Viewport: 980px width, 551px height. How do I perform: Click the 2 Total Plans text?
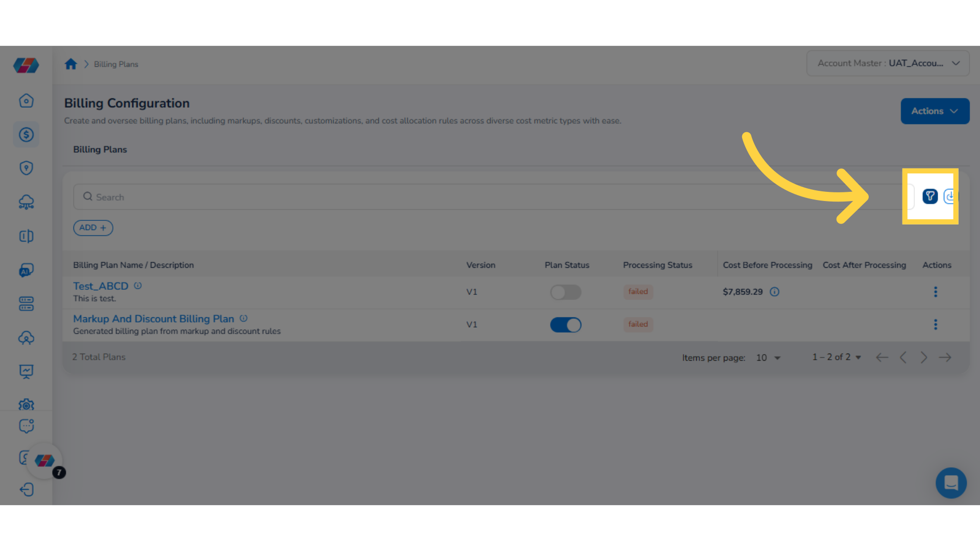pyautogui.click(x=99, y=357)
